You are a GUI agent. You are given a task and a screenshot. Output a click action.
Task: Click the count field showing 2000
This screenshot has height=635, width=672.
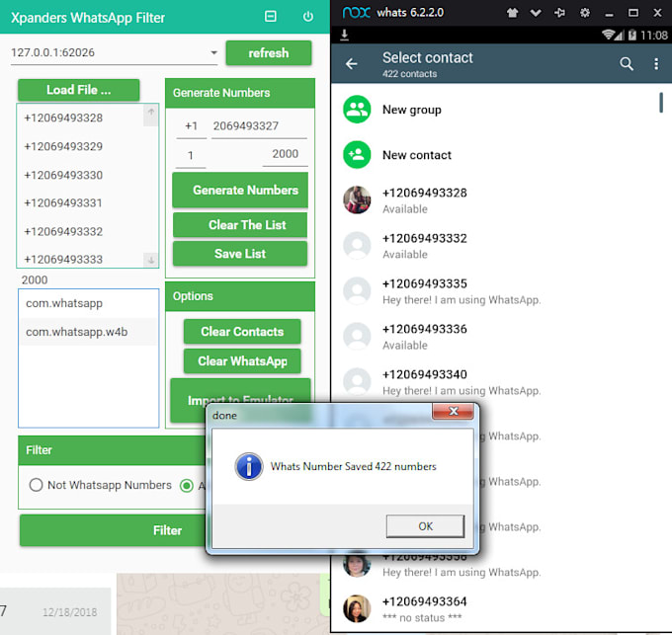tap(285, 154)
